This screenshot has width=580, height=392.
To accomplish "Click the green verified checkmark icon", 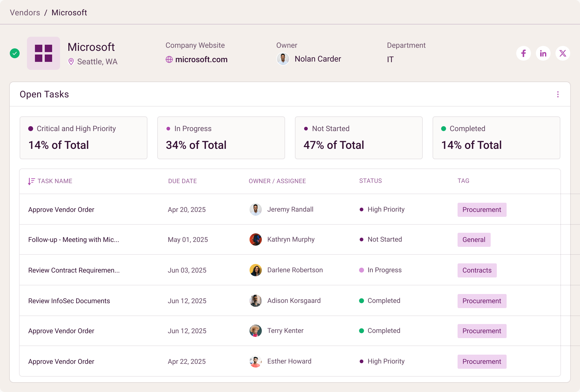I will pos(15,53).
